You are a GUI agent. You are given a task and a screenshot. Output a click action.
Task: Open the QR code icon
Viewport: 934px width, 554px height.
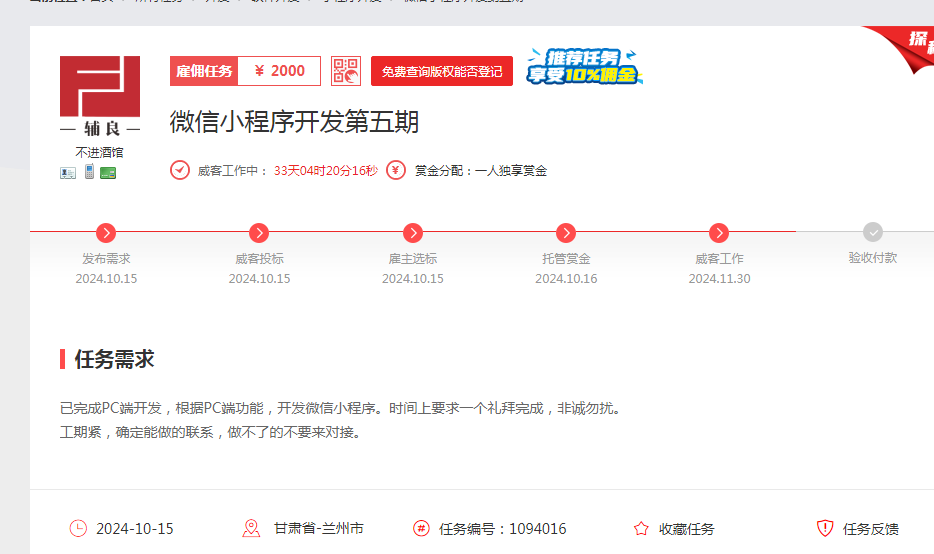(346, 71)
